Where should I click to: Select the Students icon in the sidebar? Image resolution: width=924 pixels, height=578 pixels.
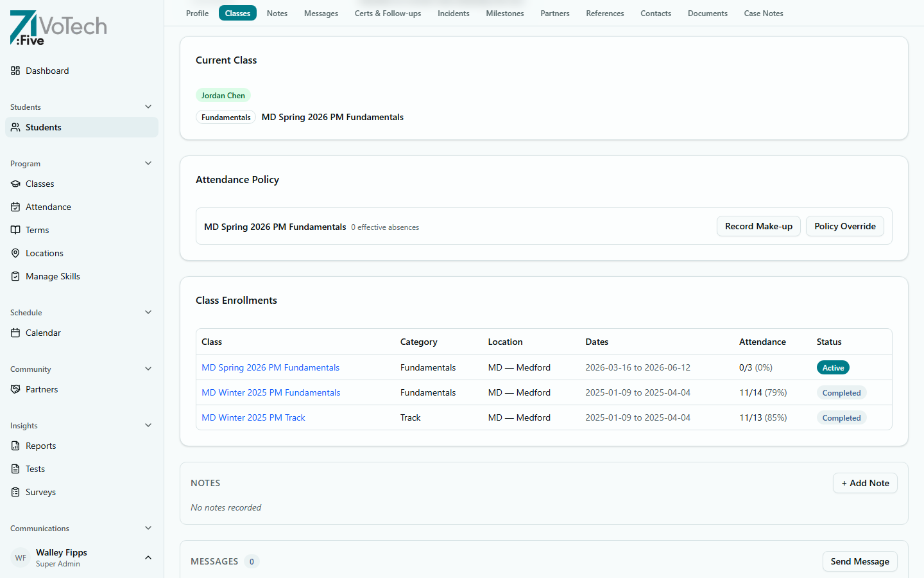click(15, 127)
